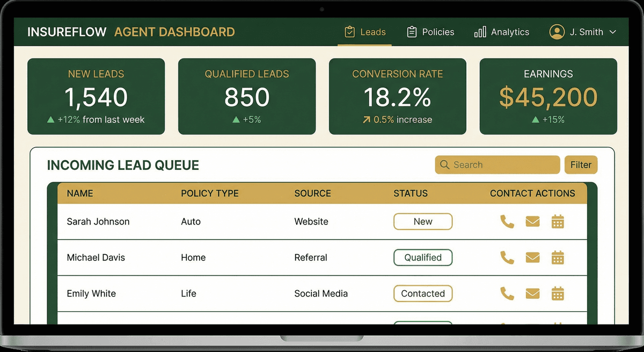644x352 pixels.
Task: Click the New status badge
Action: 423,221
